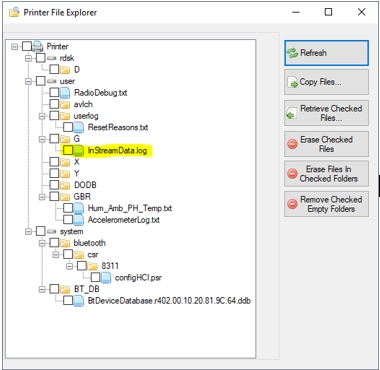Viewport: 380px width, 370px height.
Task: Click the AccelerometerLog.txt file icon
Action: click(x=78, y=220)
